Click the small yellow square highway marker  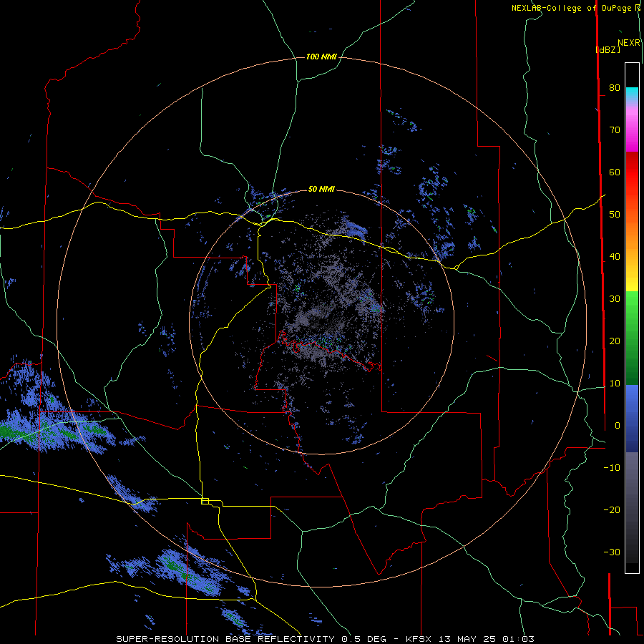click(x=205, y=501)
